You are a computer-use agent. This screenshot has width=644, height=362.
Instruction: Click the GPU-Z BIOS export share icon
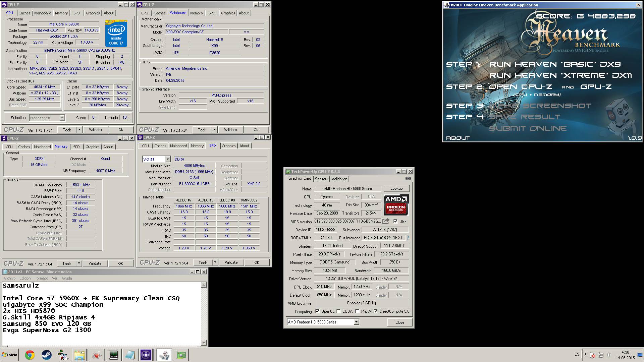tap(386, 221)
